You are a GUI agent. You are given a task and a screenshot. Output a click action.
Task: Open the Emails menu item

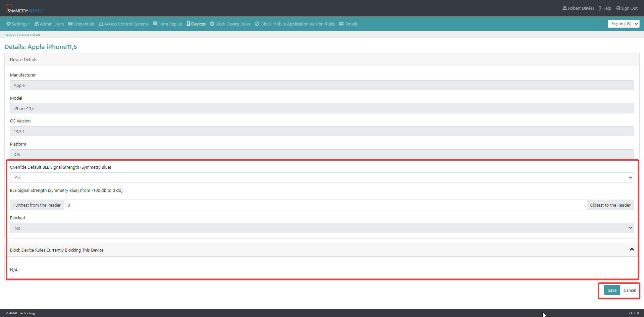tap(348, 24)
